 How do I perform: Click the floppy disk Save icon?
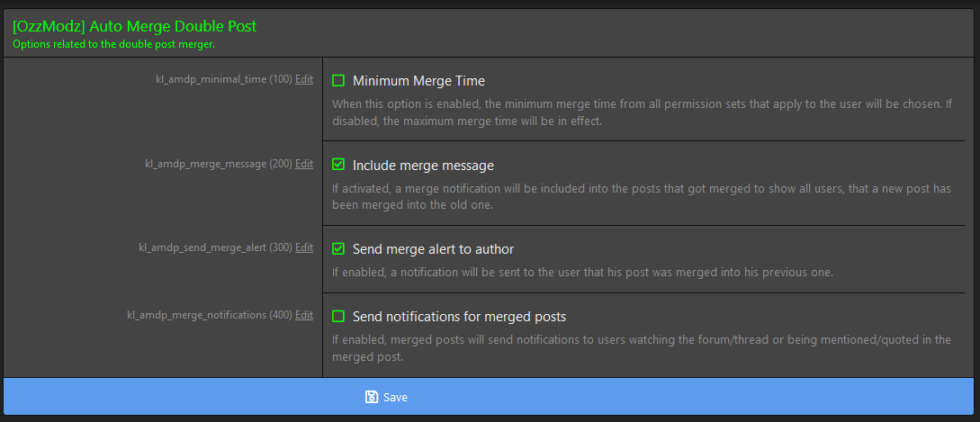click(372, 397)
